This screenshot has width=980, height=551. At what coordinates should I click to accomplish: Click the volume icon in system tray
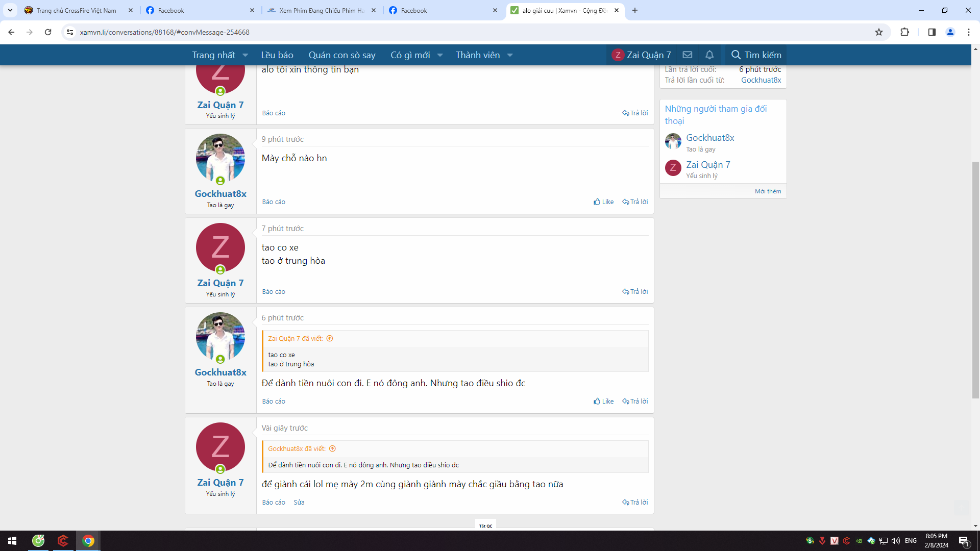click(895, 541)
